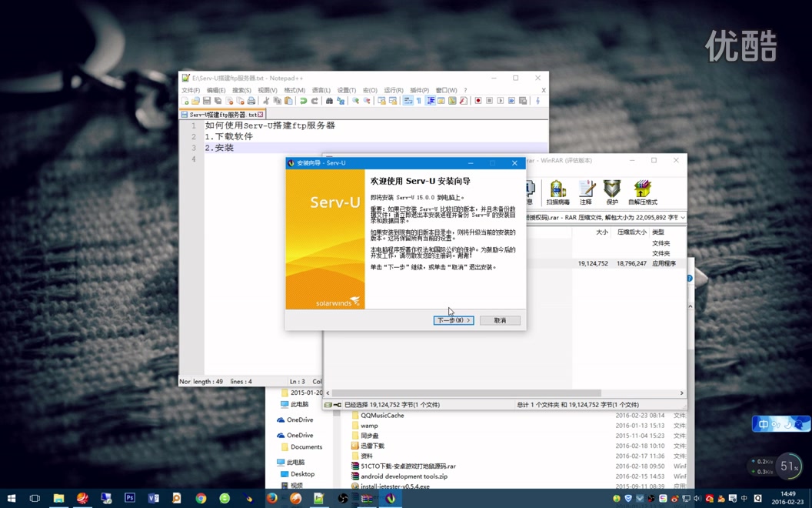Click the Windows Start button
This screenshot has height=508, width=812.
pos(11,498)
